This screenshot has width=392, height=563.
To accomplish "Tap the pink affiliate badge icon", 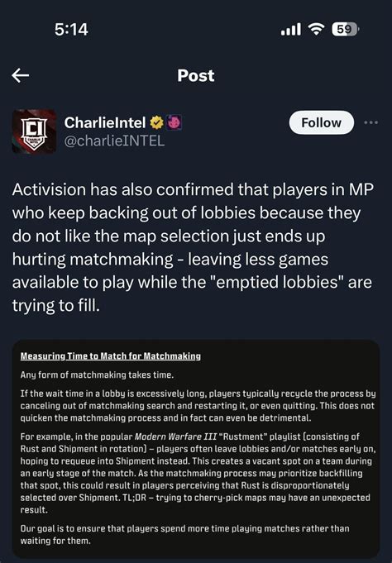I will point(174,122).
